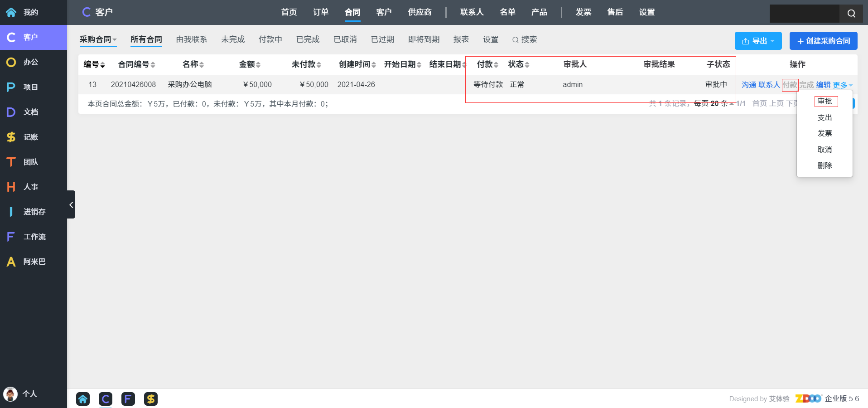The image size is (868, 408).
Task: Click the bottom taskbar workflow F icon
Action: tap(128, 399)
